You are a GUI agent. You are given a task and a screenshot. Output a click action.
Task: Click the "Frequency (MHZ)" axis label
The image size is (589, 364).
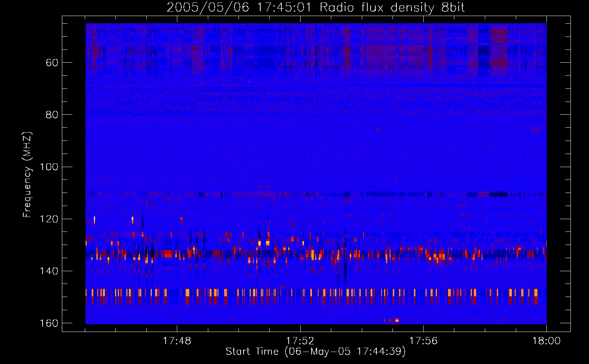(27, 174)
